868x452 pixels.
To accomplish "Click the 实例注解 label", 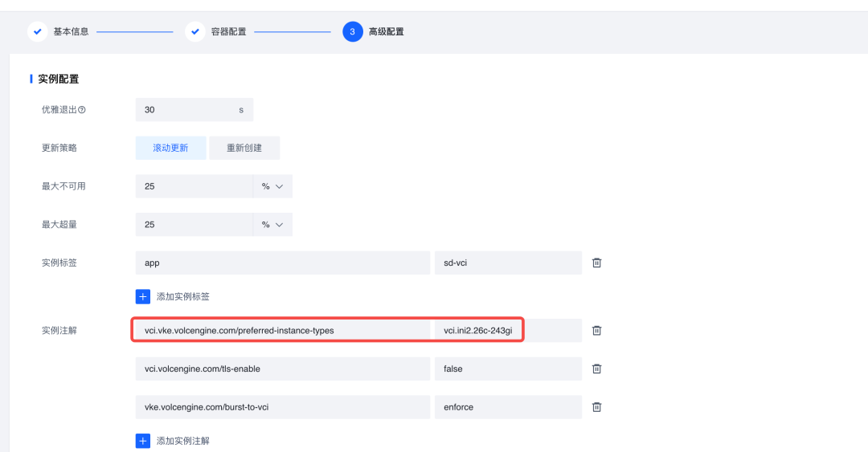I will tap(59, 330).
